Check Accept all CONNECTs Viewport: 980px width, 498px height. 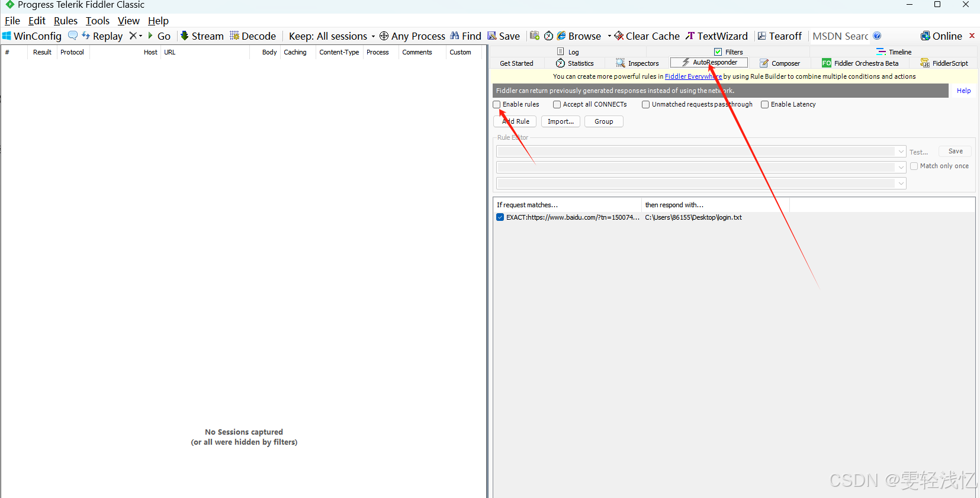click(x=557, y=104)
